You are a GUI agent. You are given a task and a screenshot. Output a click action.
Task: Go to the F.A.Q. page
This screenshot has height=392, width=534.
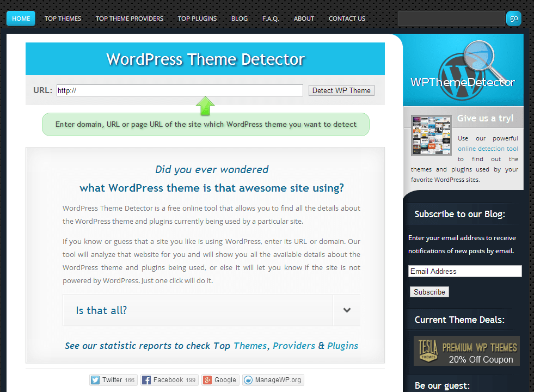(x=271, y=18)
